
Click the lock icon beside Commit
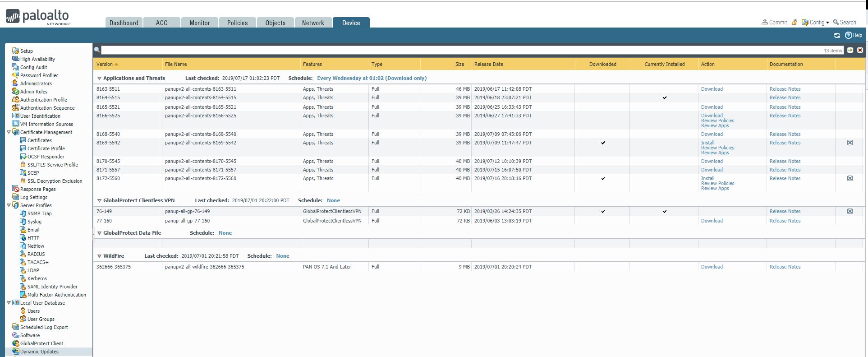tap(795, 22)
